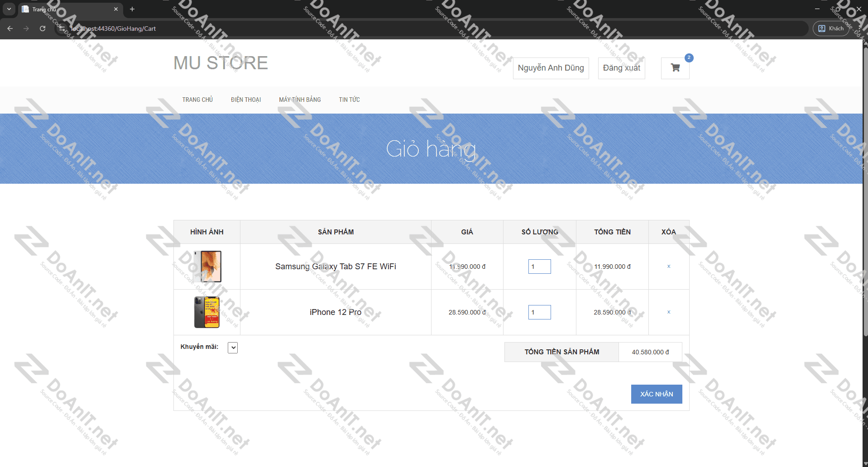This screenshot has height=467, width=868.
Task: Open a new browser tab
Action: coord(132,9)
